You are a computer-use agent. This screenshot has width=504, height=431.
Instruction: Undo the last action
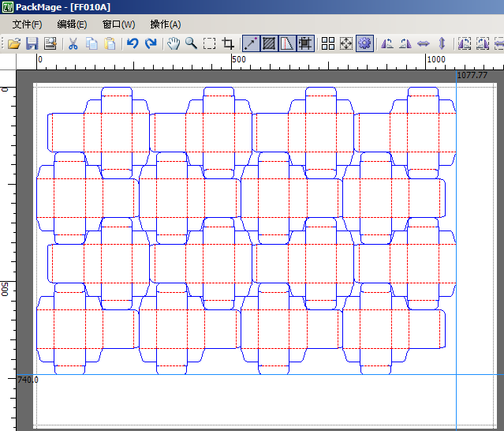pyautogui.click(x=133, y=43)
